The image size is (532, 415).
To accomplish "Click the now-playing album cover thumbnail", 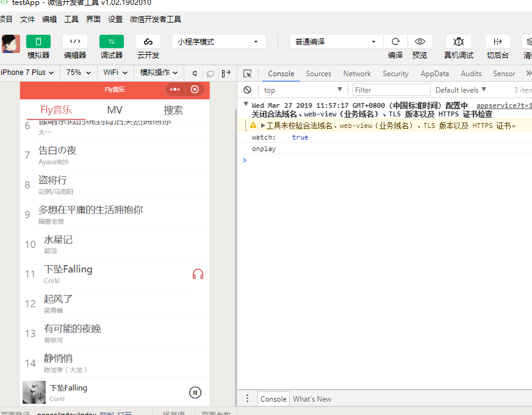I will point(34,392).
